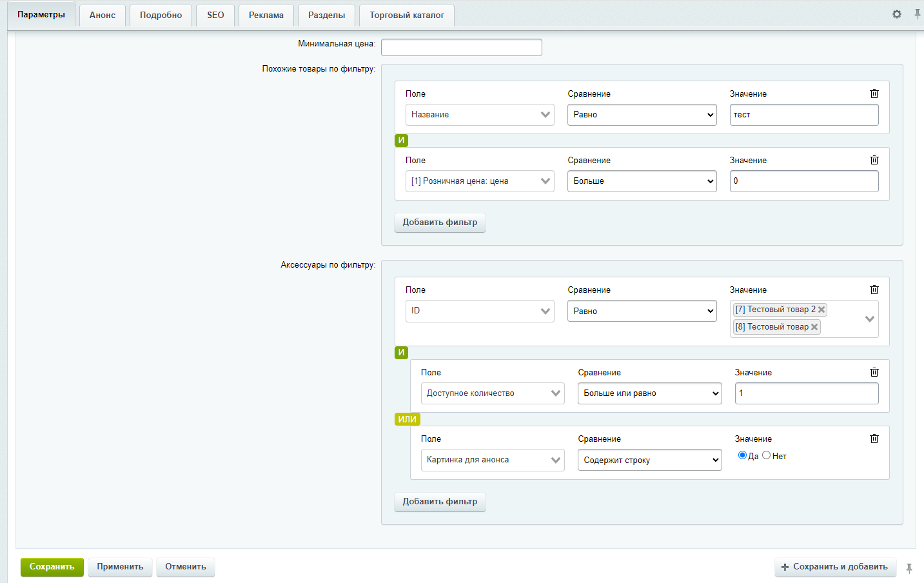This screenshot has width=924, height=583.
Task: Toggle the green И logic operator in accessories filter
Action: (x=401, y=352)
